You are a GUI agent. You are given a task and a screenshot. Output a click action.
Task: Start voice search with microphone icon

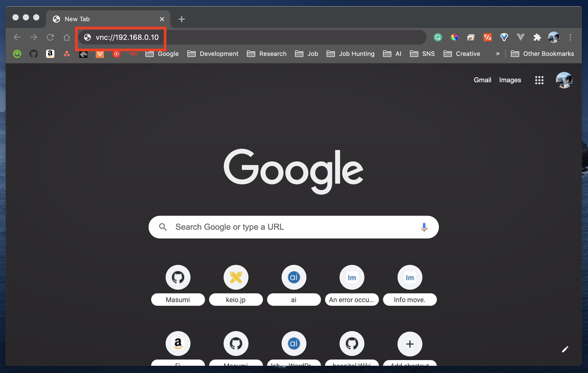pyautogui.click(x=424, y=227)
